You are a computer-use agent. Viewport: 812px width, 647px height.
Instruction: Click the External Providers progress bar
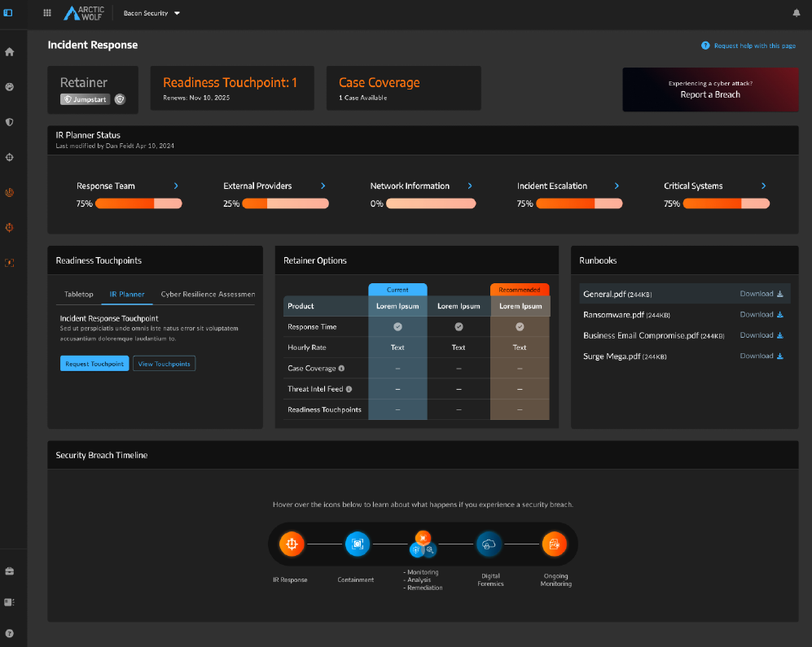tap(285, 203)
